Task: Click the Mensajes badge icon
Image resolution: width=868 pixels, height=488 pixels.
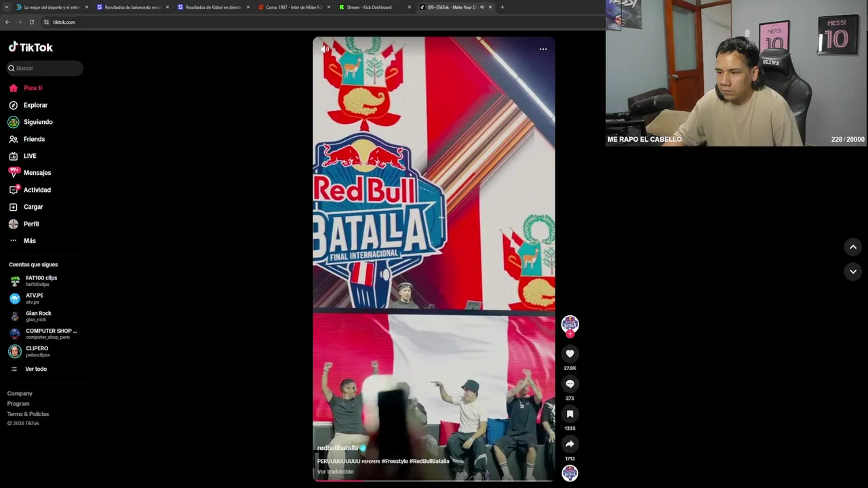Action: pos(14,172)
